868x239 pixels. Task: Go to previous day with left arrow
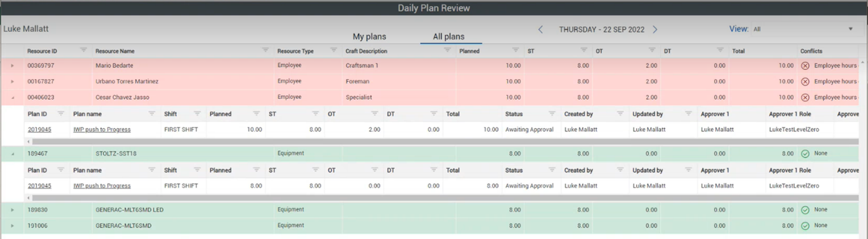(540, 29)
